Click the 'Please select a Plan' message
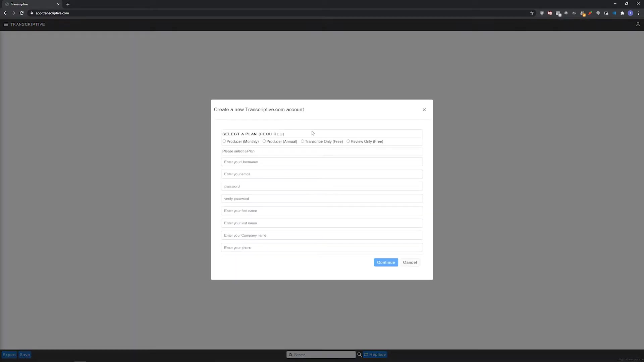 [238, 151]
